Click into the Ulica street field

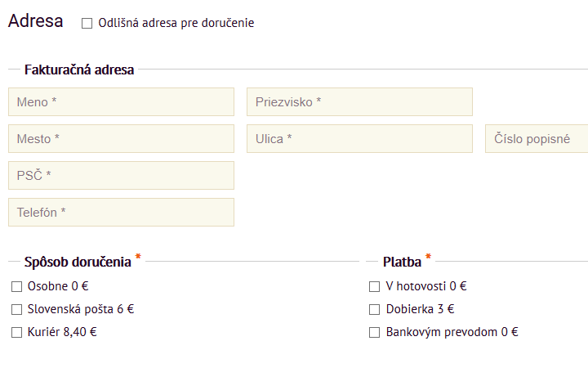[359, 139]
